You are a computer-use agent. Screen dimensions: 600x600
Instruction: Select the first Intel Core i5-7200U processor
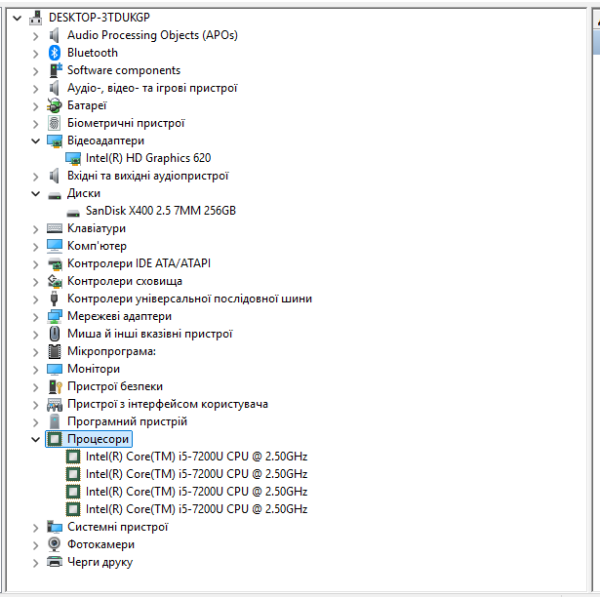(197, 457)
